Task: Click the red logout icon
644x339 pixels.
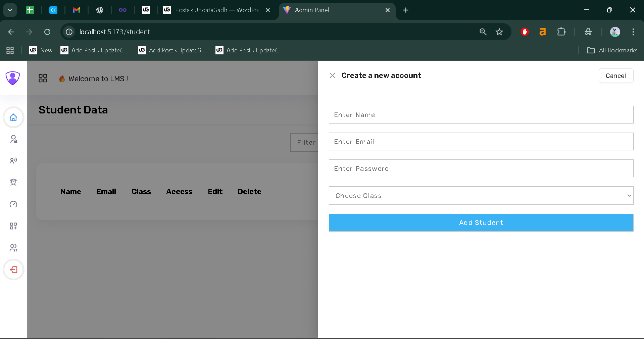Action: [13, 270]
